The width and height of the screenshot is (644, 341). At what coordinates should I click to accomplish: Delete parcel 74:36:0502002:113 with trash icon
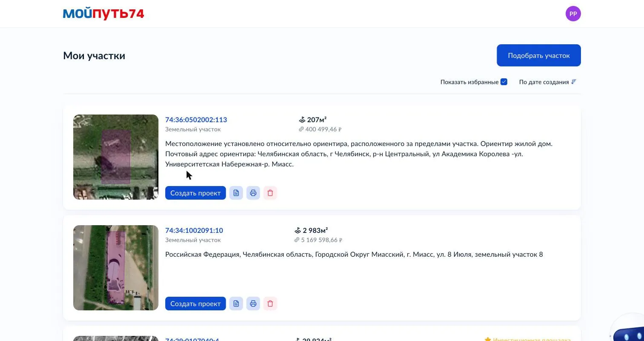point(270,193)
